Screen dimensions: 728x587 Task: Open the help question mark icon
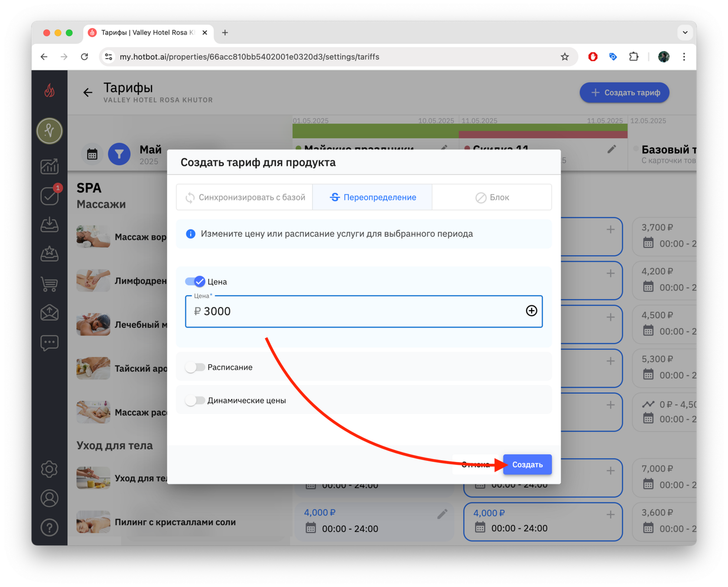49,528
